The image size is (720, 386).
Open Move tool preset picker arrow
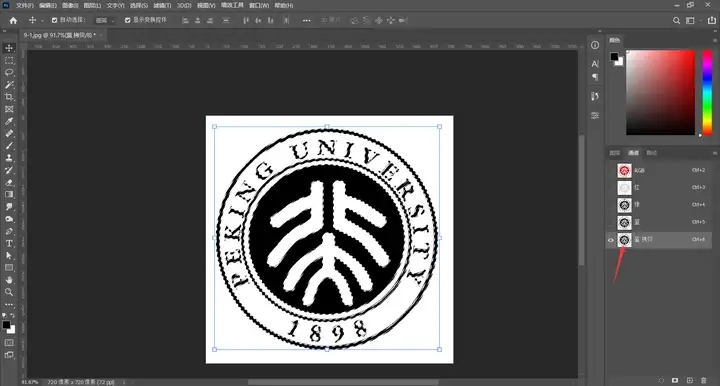click(x=42, y=20)
